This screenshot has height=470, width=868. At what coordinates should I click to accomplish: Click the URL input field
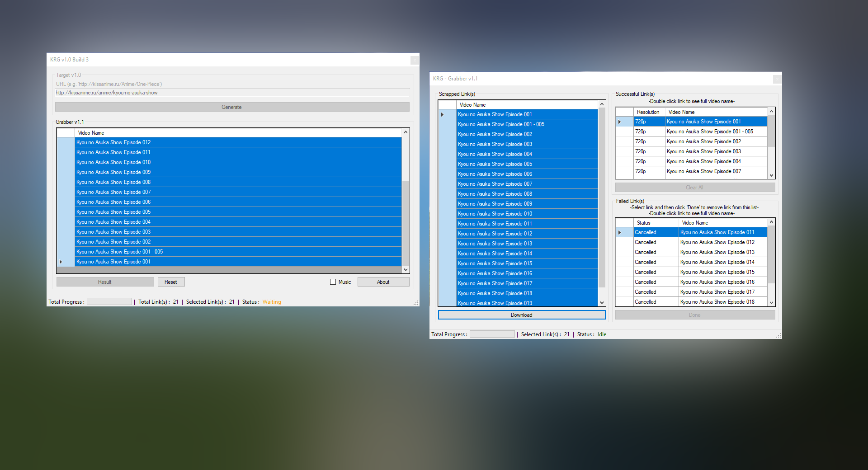point(232,93)
